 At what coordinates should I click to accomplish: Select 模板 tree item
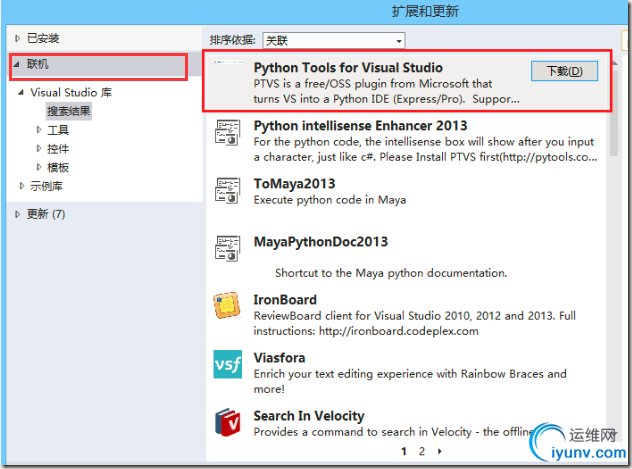pyautogui.click(x=58, y=167)
